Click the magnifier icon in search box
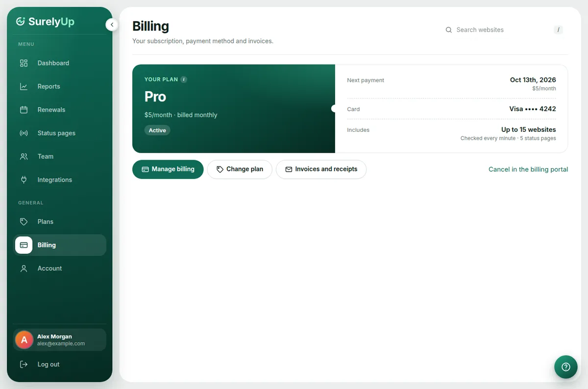588x389 pixels. [448, 30]
